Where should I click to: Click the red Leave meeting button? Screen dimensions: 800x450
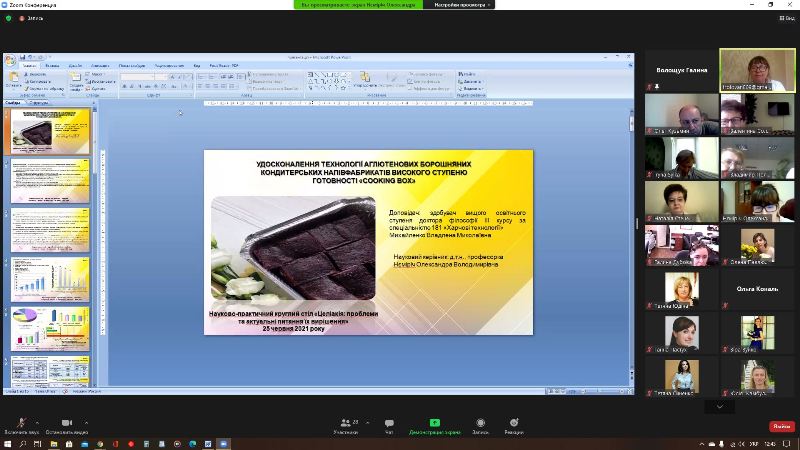[782, 426]
